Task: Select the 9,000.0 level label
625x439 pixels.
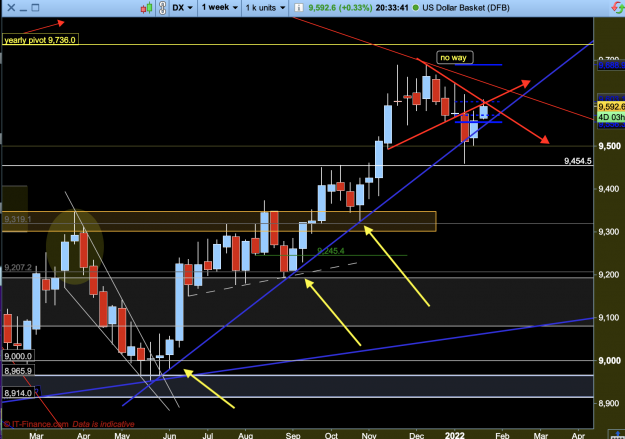Action: pos(18,356)
